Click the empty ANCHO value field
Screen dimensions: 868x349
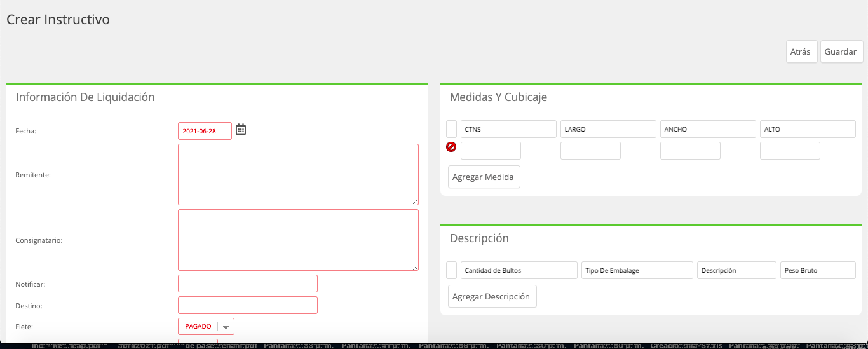tap(690, 151)
